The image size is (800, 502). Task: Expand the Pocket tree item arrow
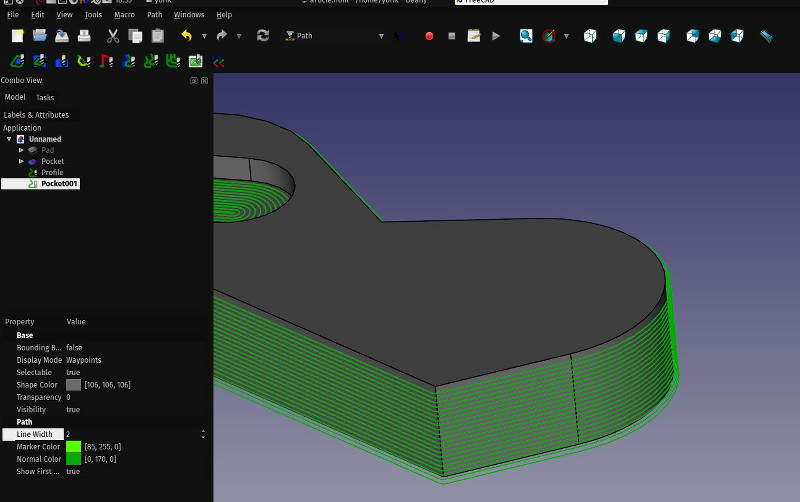click(x=21, y=161)
